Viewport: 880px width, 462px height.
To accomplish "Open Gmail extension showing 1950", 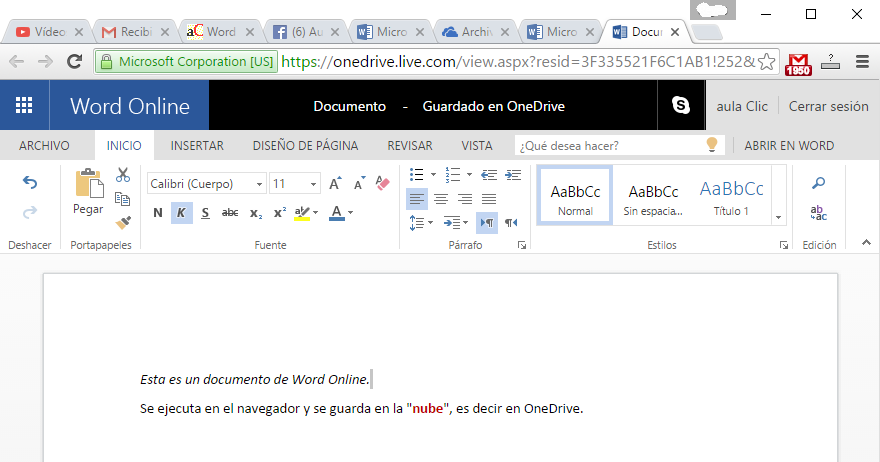I will tap(799, 65).
